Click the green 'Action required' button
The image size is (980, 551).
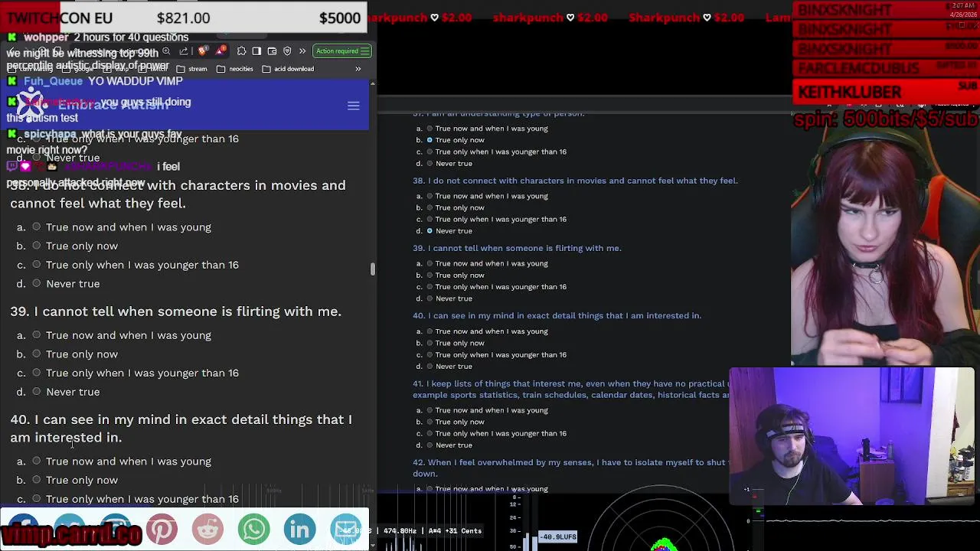341,51
